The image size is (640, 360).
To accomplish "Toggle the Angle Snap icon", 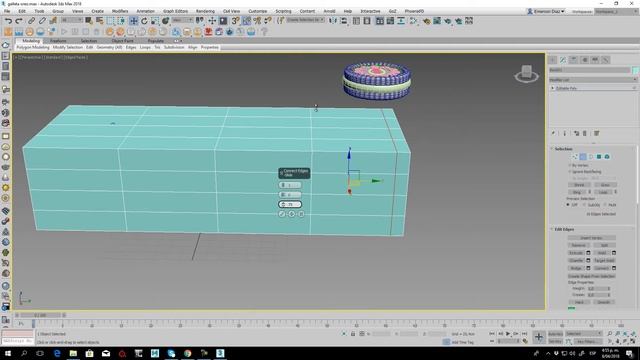I will [247, 21].
